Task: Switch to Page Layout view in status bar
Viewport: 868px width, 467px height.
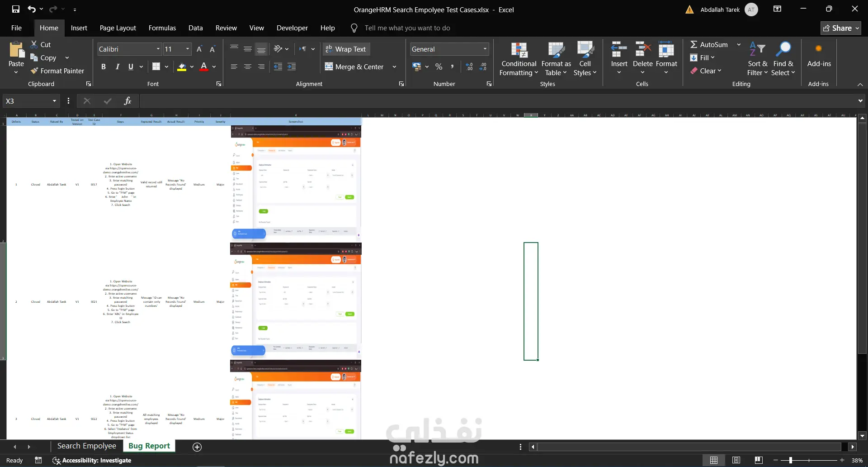Action: 736,460
